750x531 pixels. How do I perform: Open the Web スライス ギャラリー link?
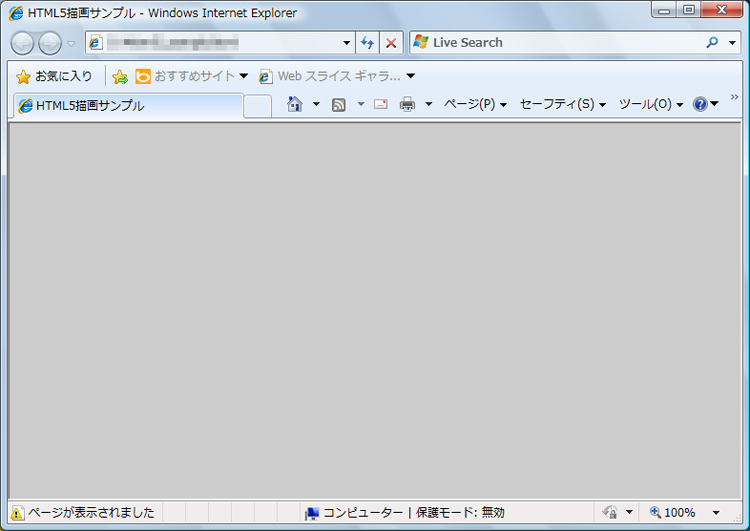330,76
